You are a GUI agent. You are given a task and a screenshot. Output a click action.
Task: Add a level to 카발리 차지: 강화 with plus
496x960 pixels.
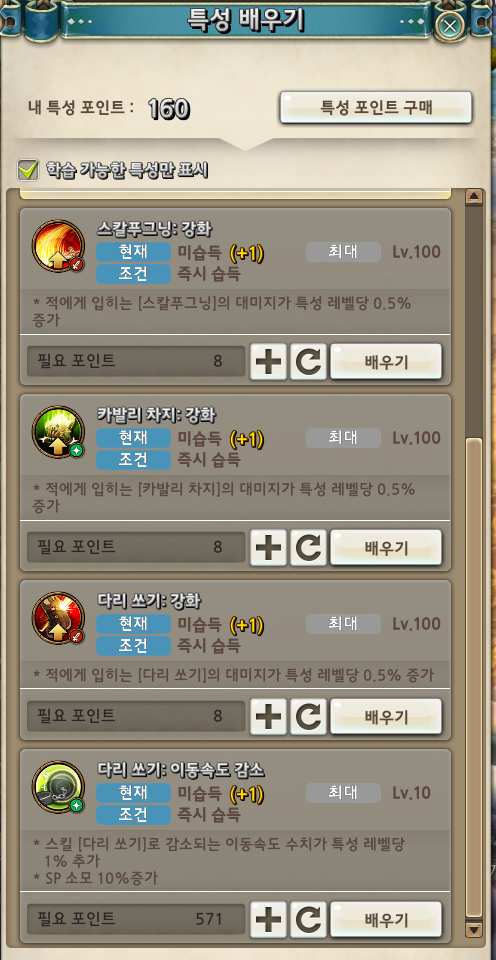[268, 547]
